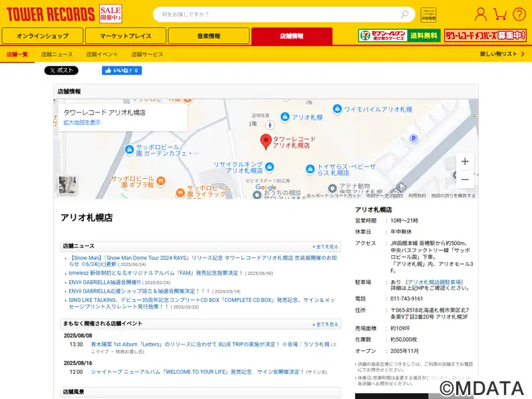Select the アリオ札幌 shopping marker
Viewport: 532px width, 399px height.
pyautogui.click(x=285, y=117)
